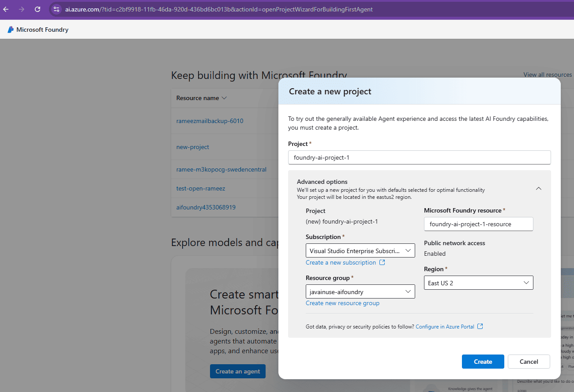
Task: Open the Subscription dropdown
Action: [x=360, y=251]
